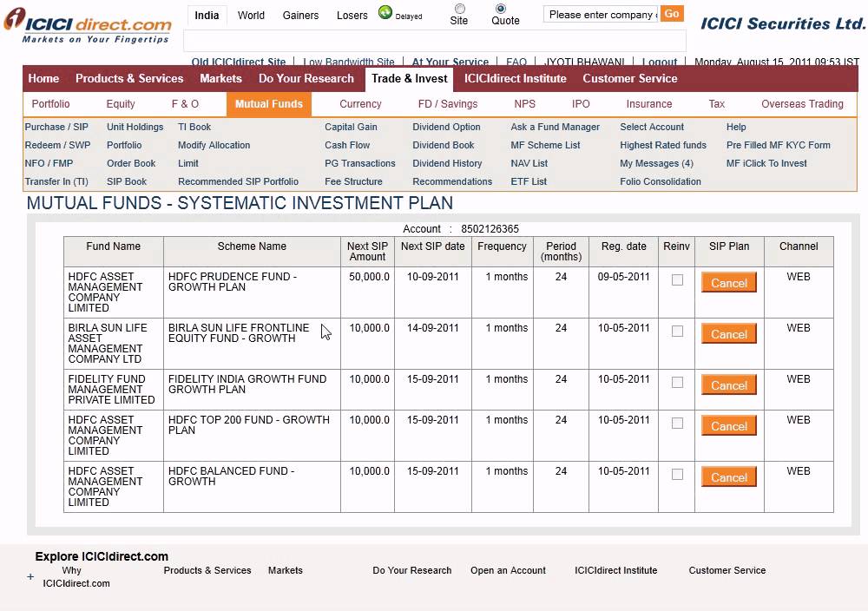Click the ICICI direct.com logo

[x=88, y=25]
